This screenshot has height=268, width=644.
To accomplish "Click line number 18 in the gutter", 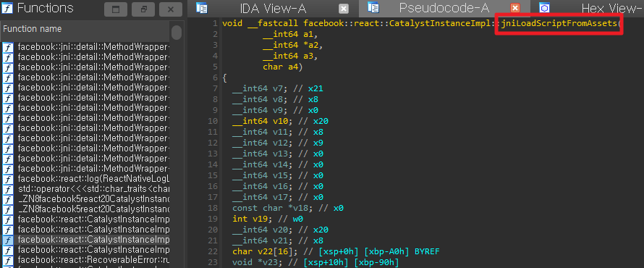I will pyautogui.click(x=213, y=208).
